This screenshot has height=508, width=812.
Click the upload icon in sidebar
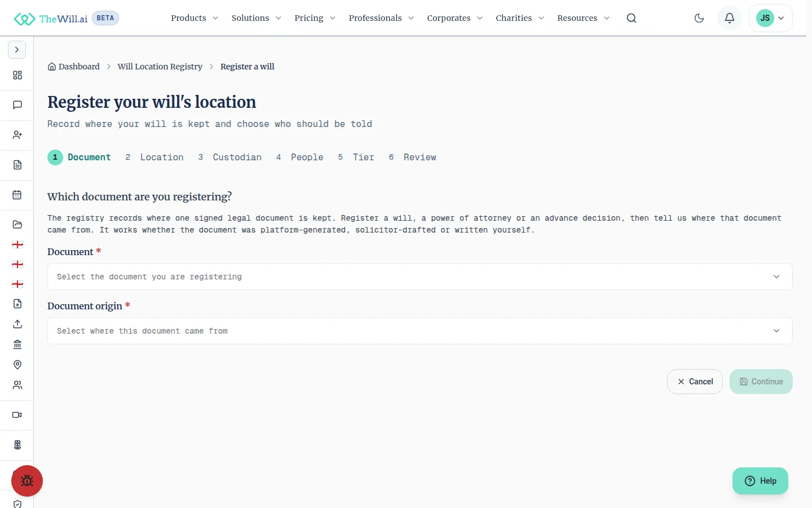[x=17, y=324]
